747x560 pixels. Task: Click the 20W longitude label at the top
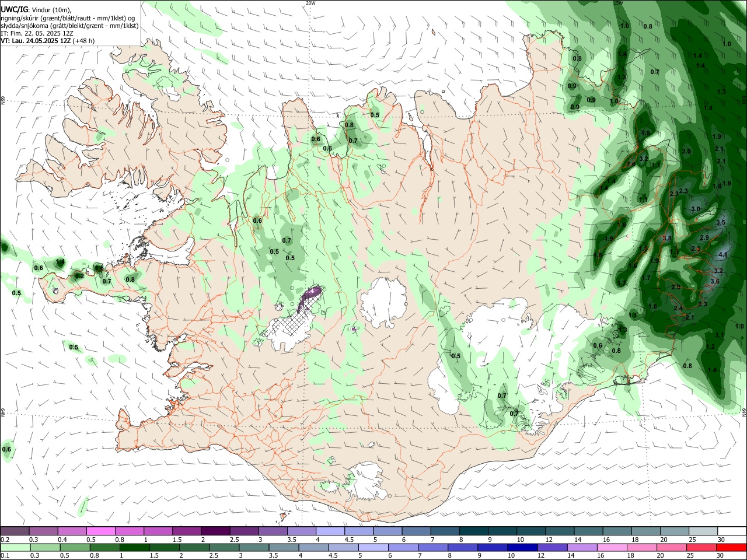tap(310, 3)
